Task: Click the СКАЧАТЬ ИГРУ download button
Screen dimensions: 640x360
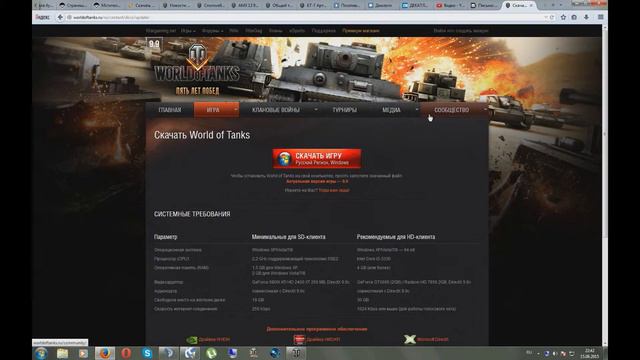Action: click(317, 158)
